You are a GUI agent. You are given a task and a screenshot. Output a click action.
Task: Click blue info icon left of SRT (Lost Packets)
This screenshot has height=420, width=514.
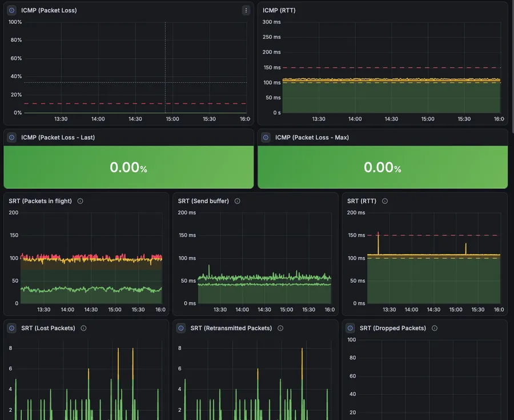click(x=12, y=328)
